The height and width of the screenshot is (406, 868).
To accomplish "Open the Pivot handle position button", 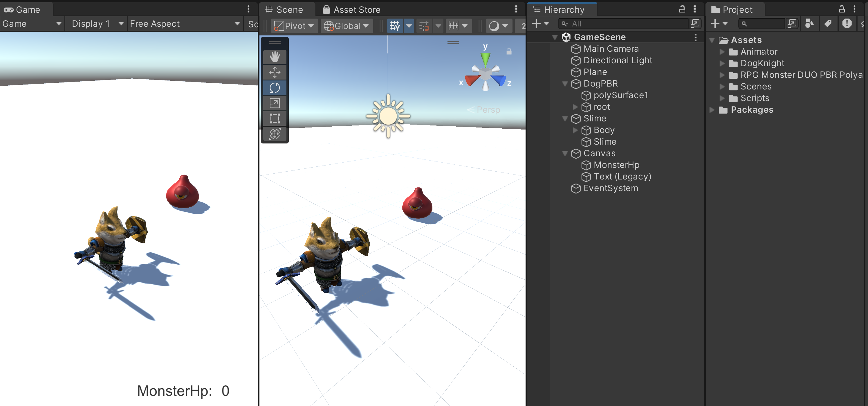I will click(x=294, y=26).
